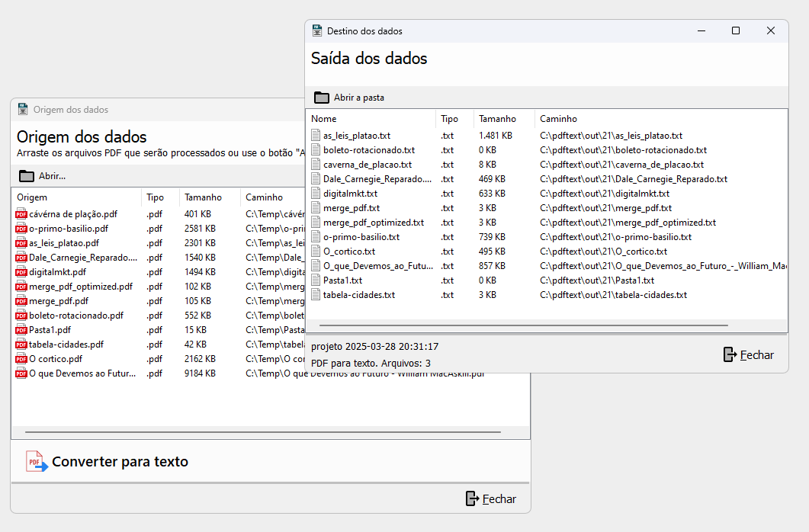Select the boleto-rotacionado.txt output file row
This screenshot has width=809, height=532.
(369, 150)
